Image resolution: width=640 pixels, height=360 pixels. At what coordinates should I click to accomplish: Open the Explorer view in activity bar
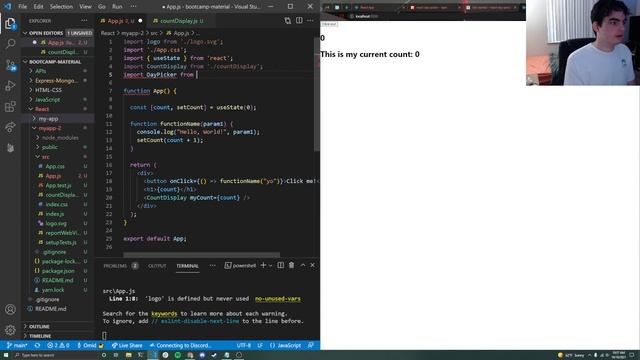coord(10,24)
